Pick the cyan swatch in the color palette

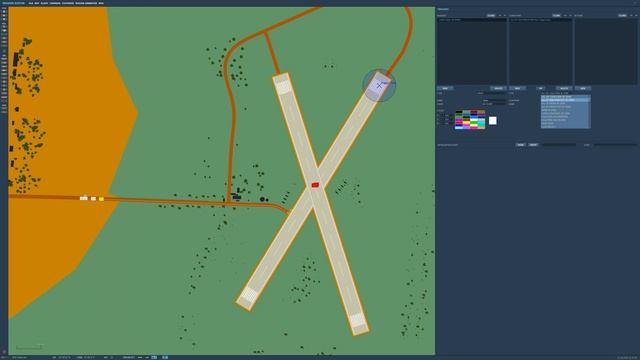pyautogui.click(x=481, y=123)
